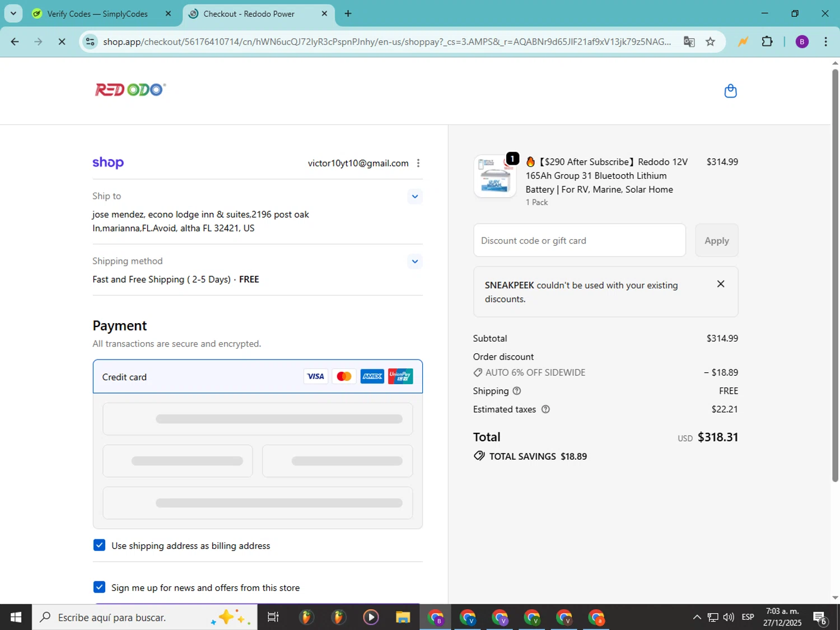Click the network icon in system tray

(713, 617)
